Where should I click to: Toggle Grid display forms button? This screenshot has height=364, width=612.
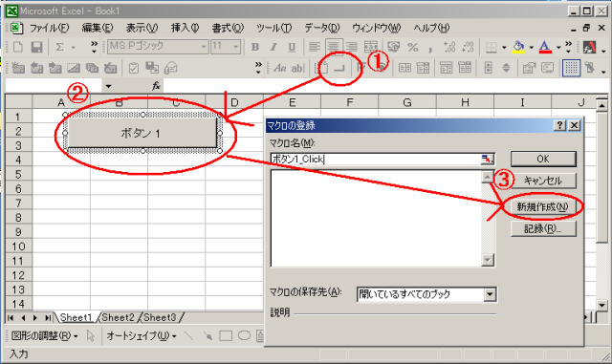pos(571,68)
